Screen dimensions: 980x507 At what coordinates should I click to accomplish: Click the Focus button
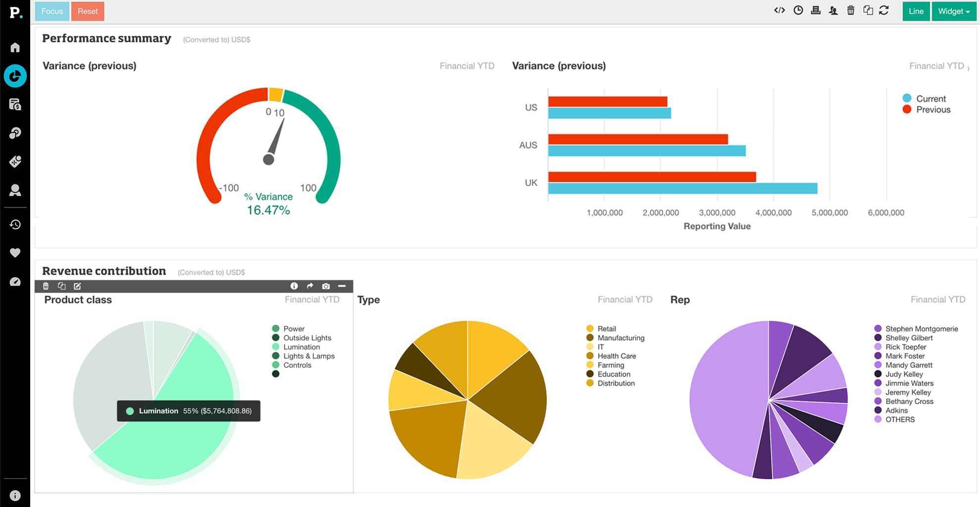(52, 11)
